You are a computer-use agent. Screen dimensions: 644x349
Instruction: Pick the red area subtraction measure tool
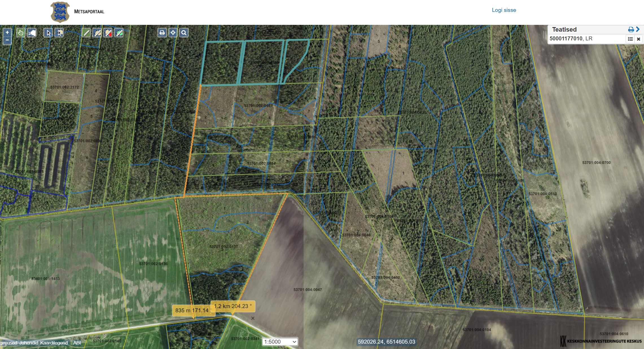pyautogui.click(x=108, y=33)
